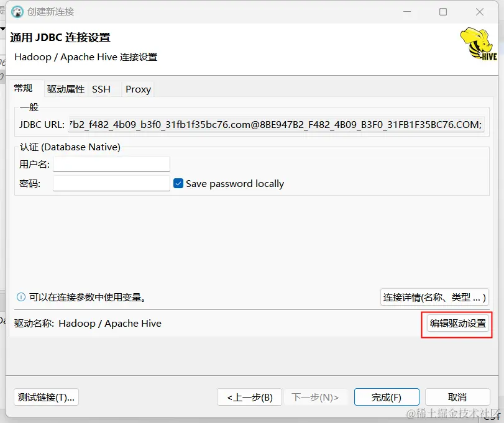Image resolution: width=504 pixels, height=423 pixels.
Task: Click the 可以在连接参数中使用变量 hint text
Action: pos(88,297)
